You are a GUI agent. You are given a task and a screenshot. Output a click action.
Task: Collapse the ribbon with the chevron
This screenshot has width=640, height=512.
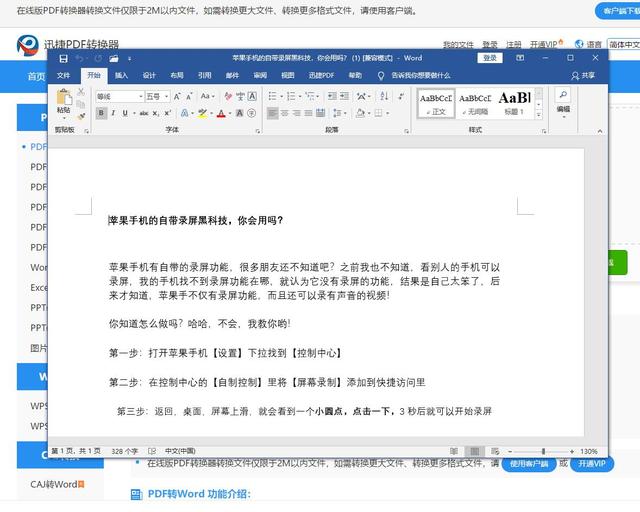coord(600,131)
